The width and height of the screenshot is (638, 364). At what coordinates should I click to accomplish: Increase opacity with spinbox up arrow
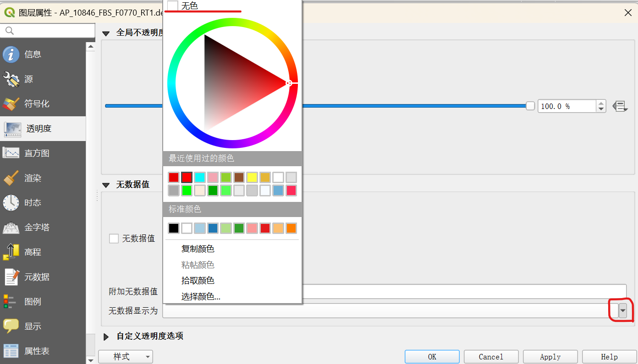[601, 103]
